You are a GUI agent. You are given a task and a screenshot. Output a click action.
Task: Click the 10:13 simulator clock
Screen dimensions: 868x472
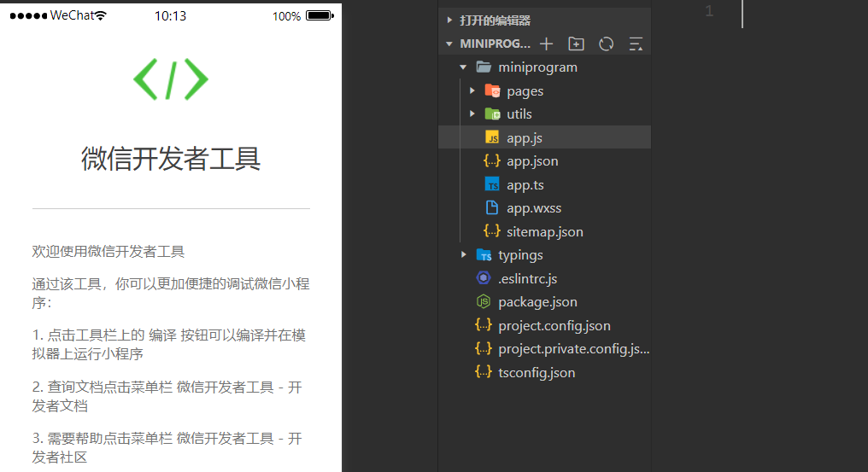pos(170,16)
